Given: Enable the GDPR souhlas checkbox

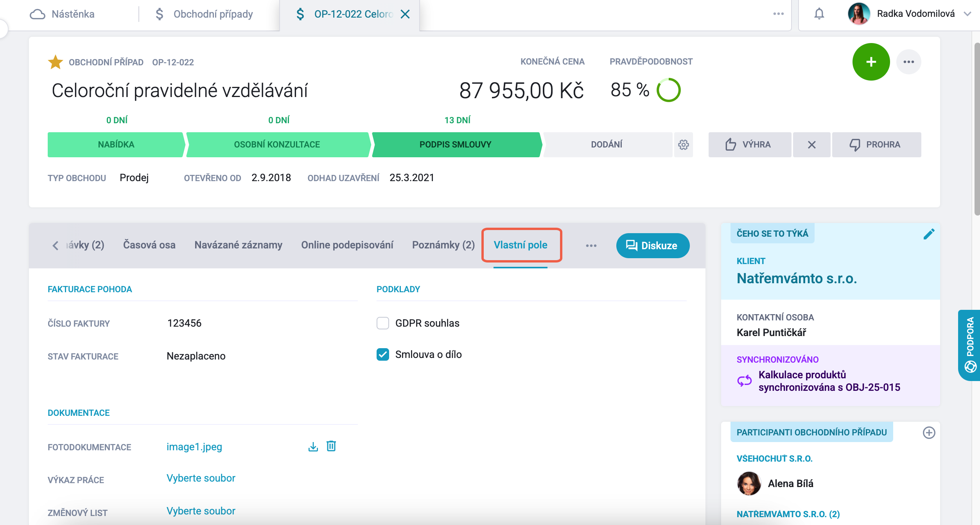Looking at the screenshot, I should 382,323.
